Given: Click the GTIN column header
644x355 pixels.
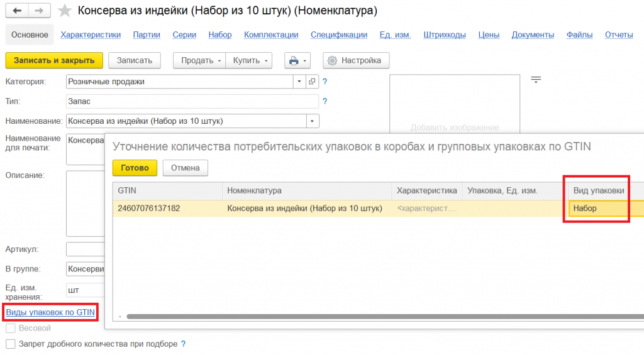Looking at the screenshot, I should (x=167, y=191).
